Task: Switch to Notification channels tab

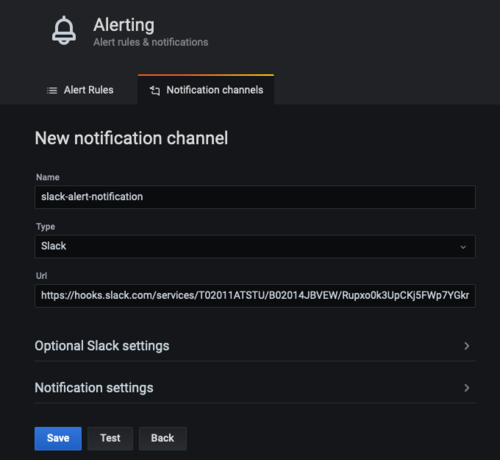Action: 206,90
